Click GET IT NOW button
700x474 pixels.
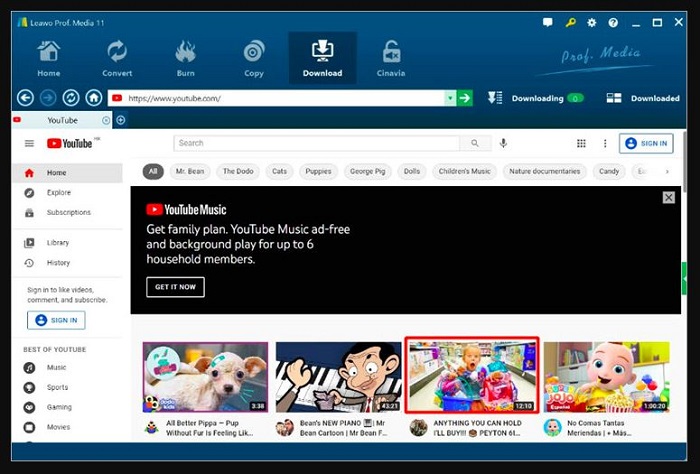(175, 287)
